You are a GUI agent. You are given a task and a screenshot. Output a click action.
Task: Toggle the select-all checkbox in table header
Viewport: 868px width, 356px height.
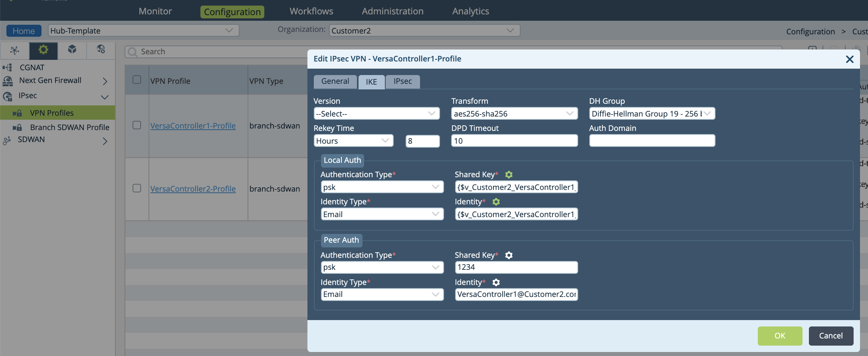[x=137, y=79]
